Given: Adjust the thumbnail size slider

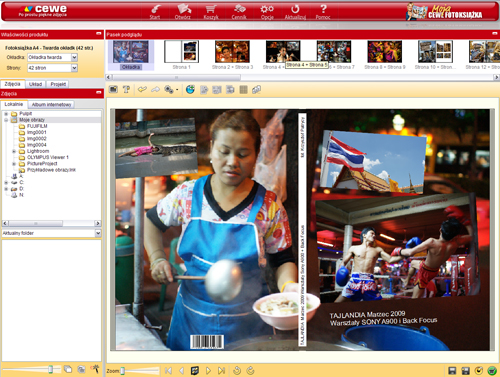Looking at the screenshot, I should [x=50, y=369].
